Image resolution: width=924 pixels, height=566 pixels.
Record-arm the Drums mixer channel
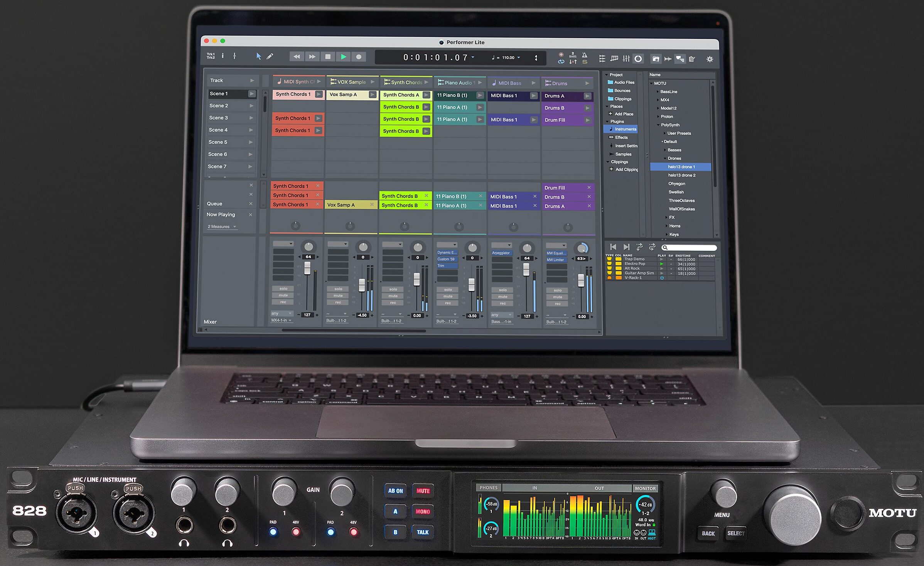click(x=558, y=304)
